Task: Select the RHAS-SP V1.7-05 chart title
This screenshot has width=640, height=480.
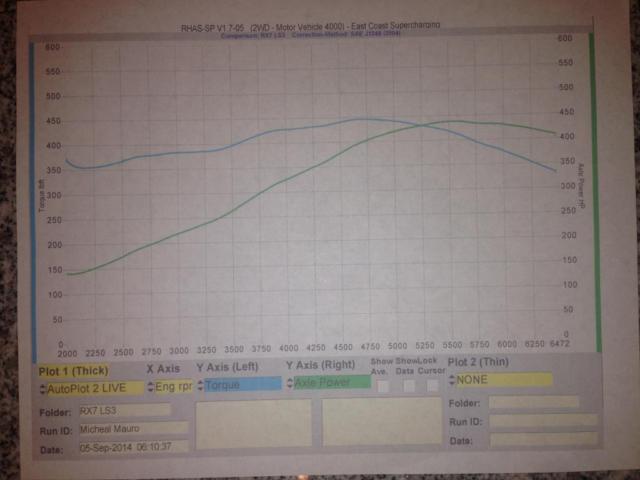Action: coord(311,27)
